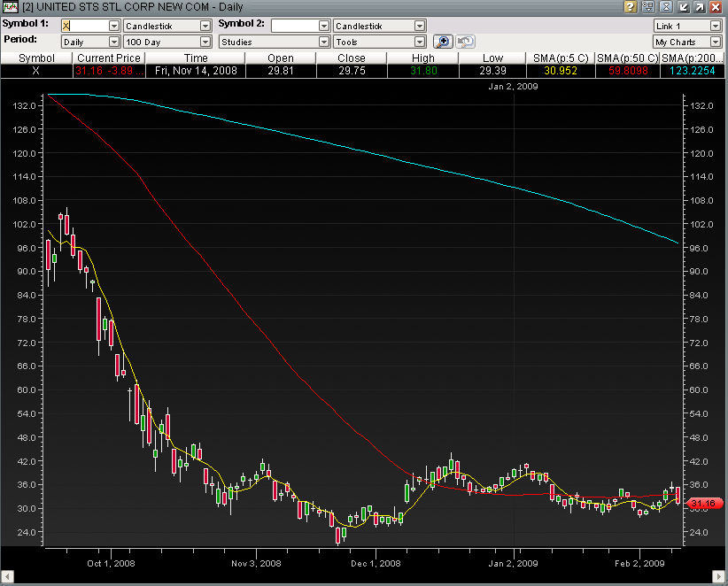Open help with the question mark icon
Image resolution: width=728 pixels, height=586 pixels.
coord(631,7)
